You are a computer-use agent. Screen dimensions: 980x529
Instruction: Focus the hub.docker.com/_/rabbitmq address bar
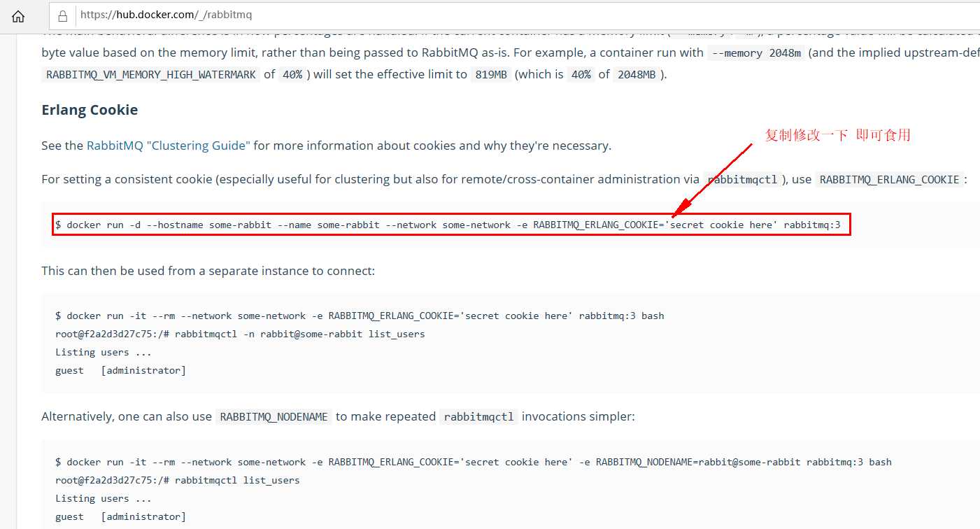pos(514,15)
